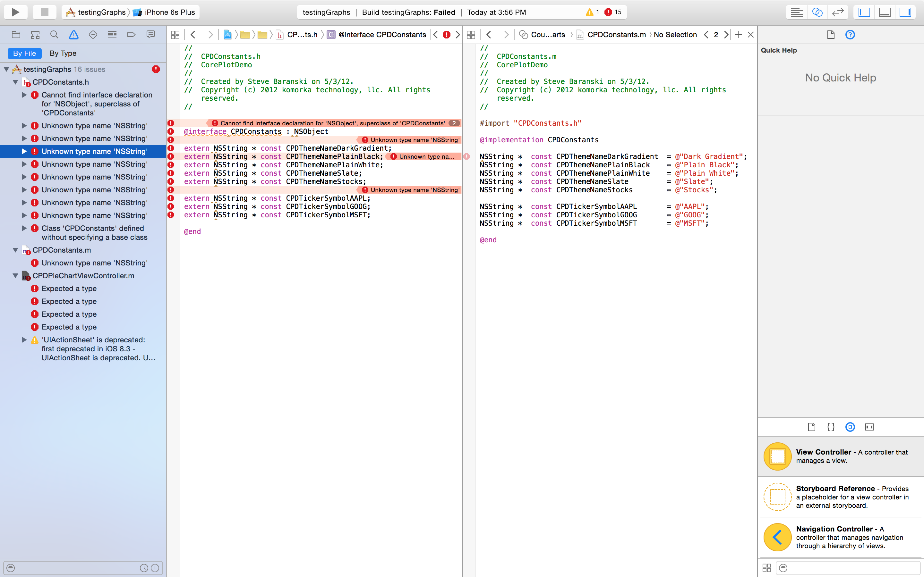The width and height of the screenshot is (924, 577).
Task: Toggle the Navigator panel visibility
Action: (864, 12)
